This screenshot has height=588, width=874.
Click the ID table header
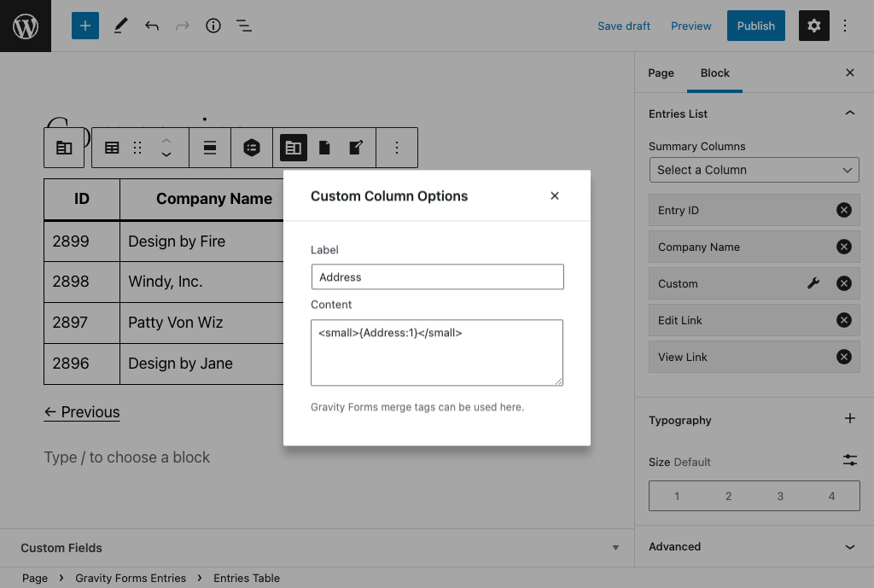(x=82, y=199)
